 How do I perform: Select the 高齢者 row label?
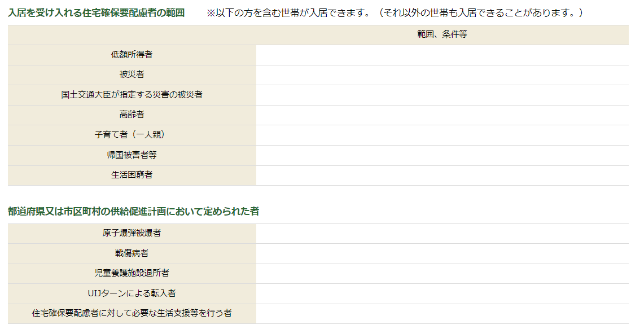[x=132, y=115]
